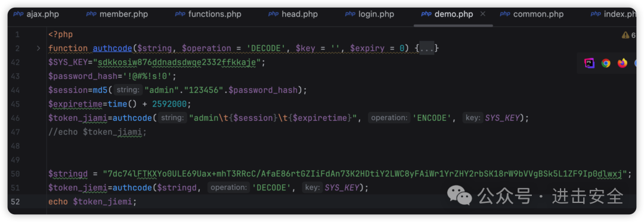The image size is (644, 222).
Task: Click the SYS_KEY constant on line 46
Action: (x=501, y=118)
